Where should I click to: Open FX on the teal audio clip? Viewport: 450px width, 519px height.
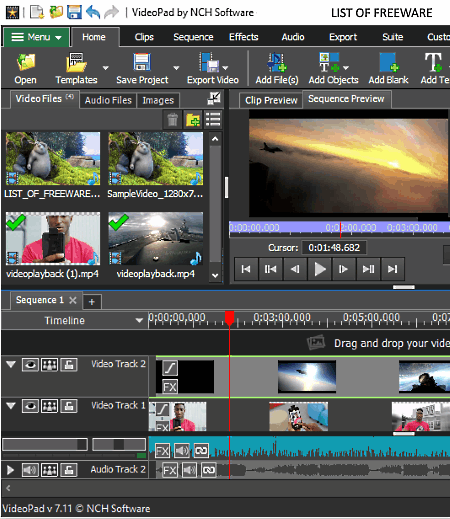162,451
